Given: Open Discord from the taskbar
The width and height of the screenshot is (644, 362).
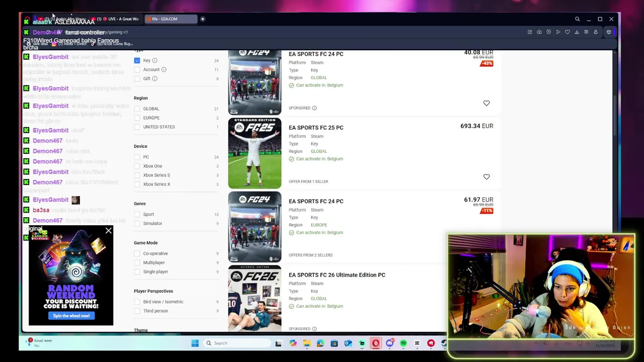Looking at the screenshot, I should coord(389,343).
